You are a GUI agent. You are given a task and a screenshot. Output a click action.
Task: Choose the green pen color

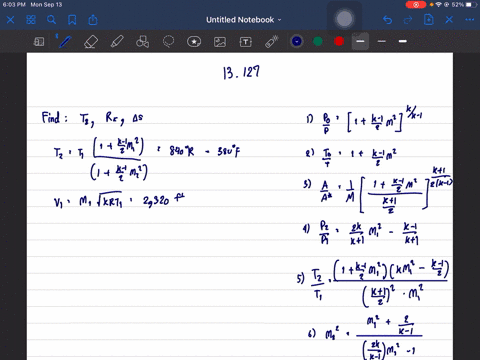coord(318,41)
